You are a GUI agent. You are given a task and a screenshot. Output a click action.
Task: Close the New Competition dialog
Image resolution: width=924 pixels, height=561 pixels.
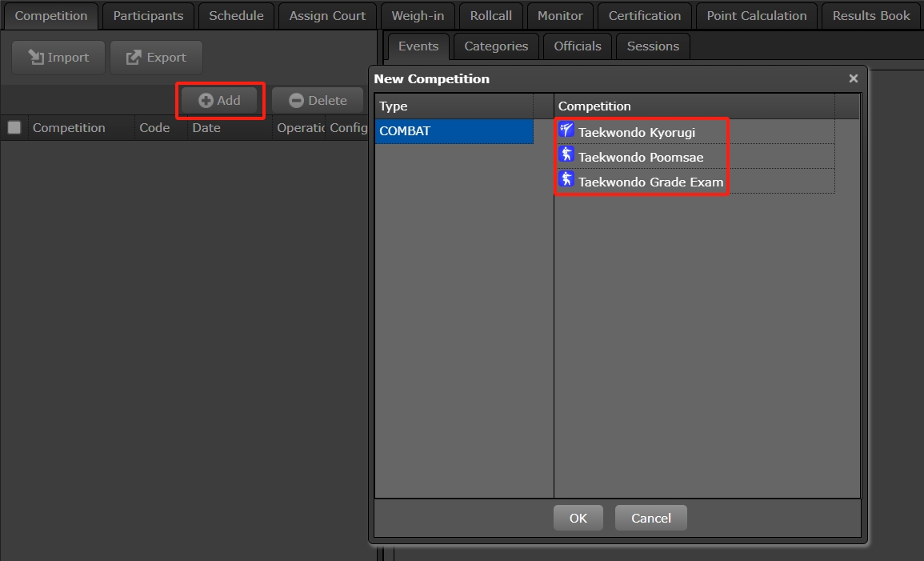[x=853, y=78]
